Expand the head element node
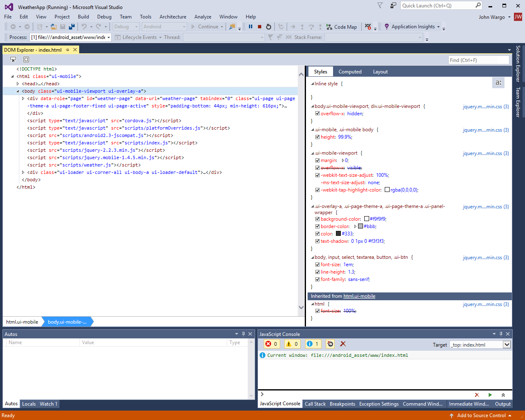Image resolution: width=525 pixels, height=420 pixels. click(x=18, y=84)
